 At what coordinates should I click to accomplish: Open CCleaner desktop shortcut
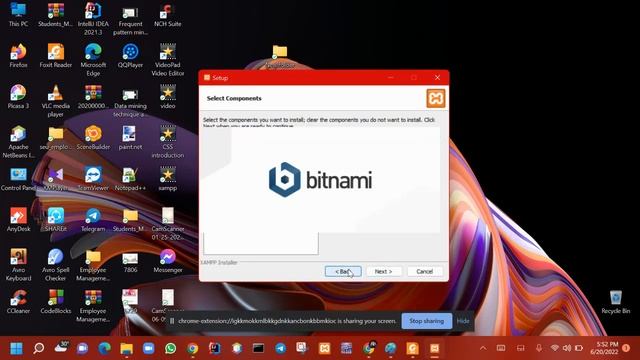point(18,302)
